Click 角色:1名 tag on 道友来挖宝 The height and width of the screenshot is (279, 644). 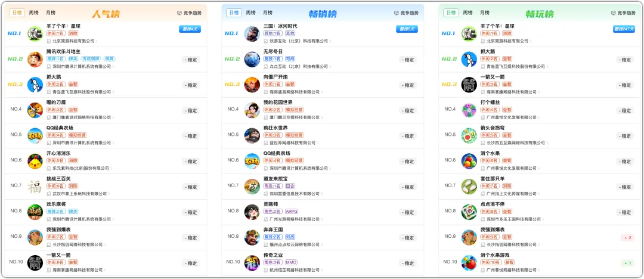click(x=273, y=186)
